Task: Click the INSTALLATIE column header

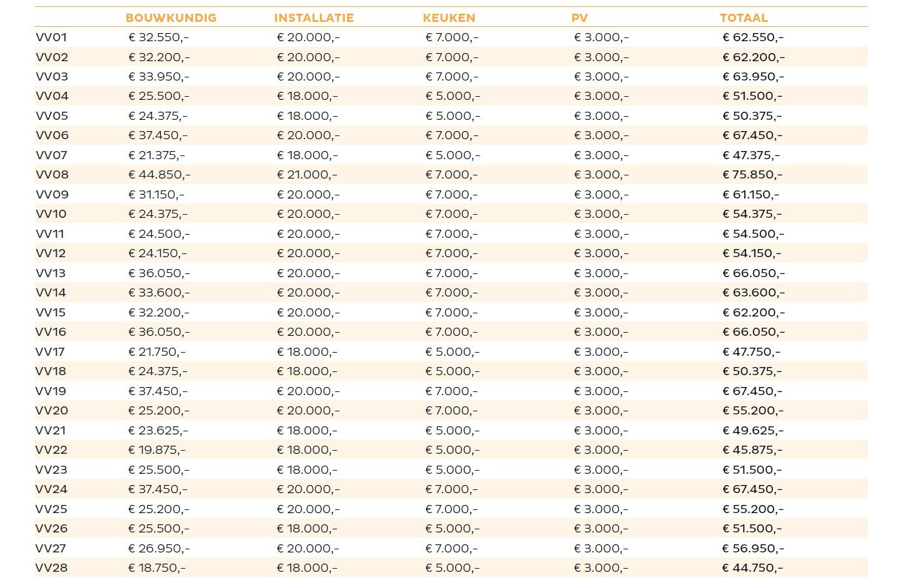Action: tap(314, 18)
